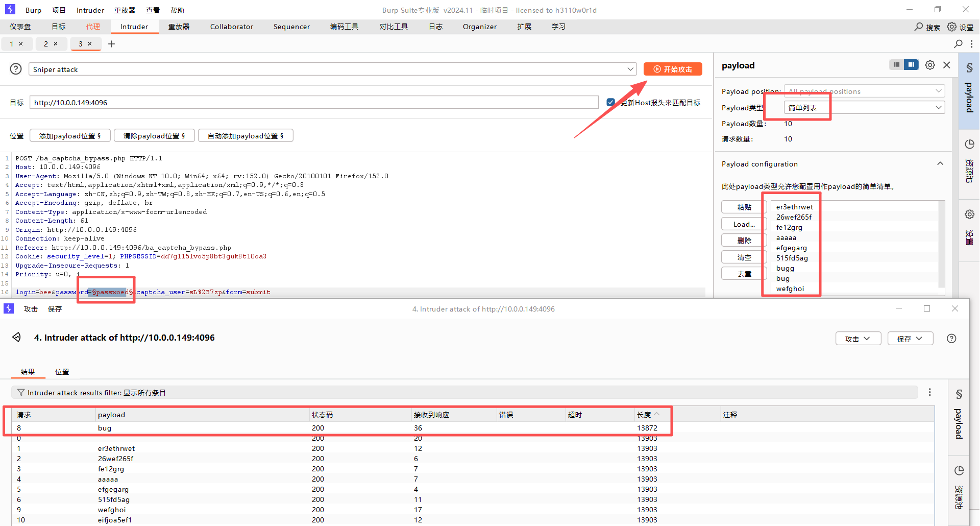Click the filter funnel icon in results filter bar

[21, 392]
